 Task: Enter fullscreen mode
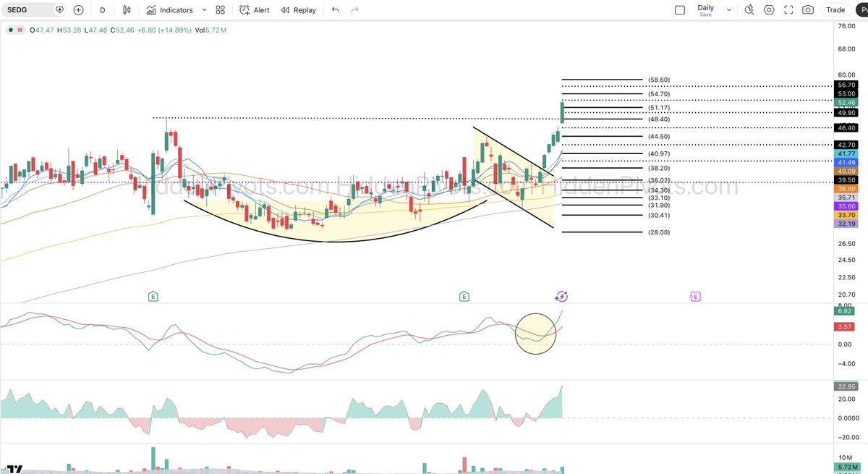point(788,10)
